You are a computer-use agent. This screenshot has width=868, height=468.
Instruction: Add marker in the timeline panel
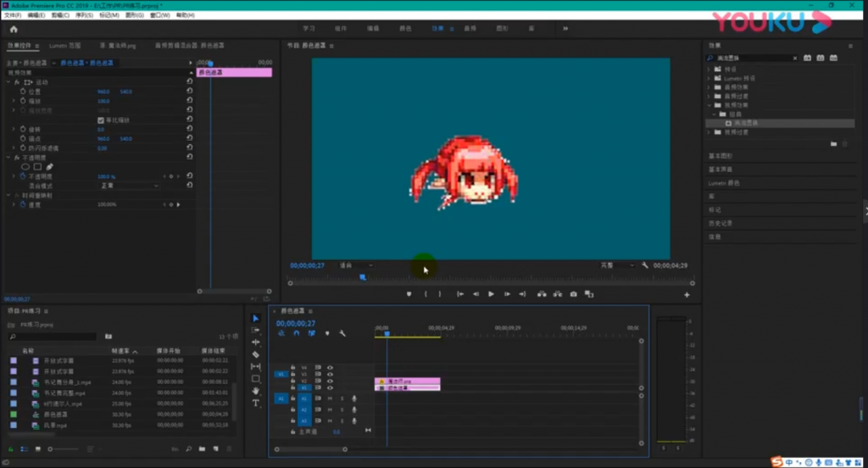tap(327, 333)
